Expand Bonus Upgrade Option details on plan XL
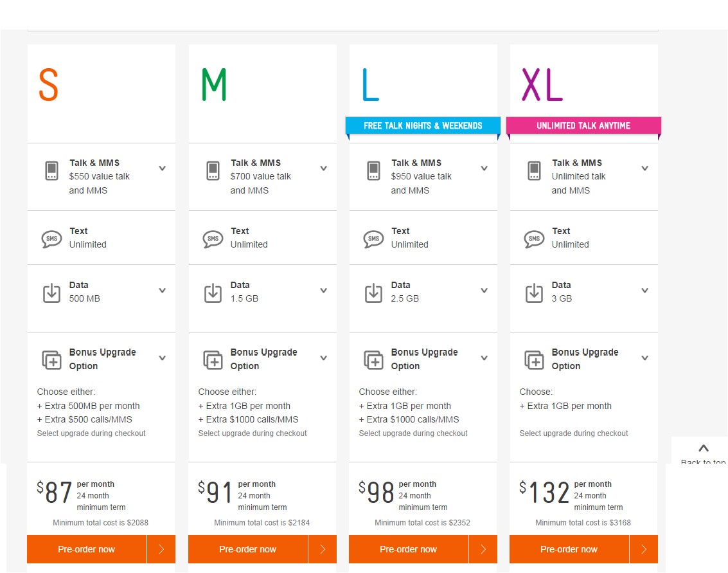Viewport: 728px width, 573px height. coord(644,358)
